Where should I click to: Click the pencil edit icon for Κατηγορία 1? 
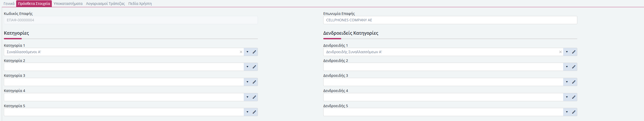[254, 52]
